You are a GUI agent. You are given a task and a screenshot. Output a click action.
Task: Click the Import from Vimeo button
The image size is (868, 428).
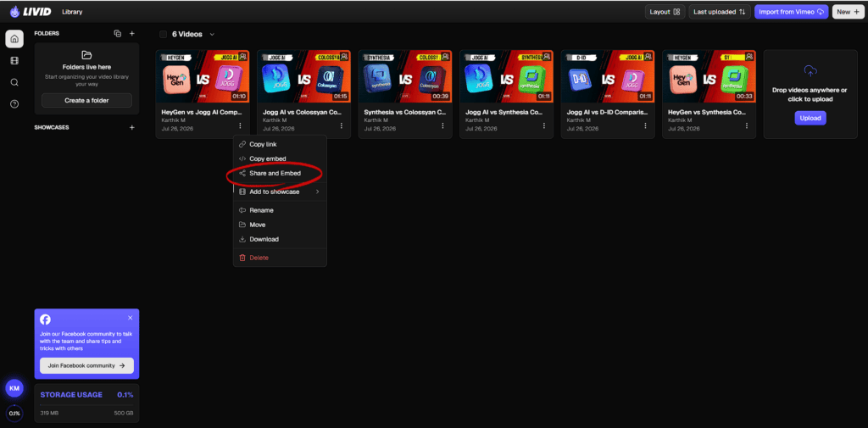[x=791, y=12]
